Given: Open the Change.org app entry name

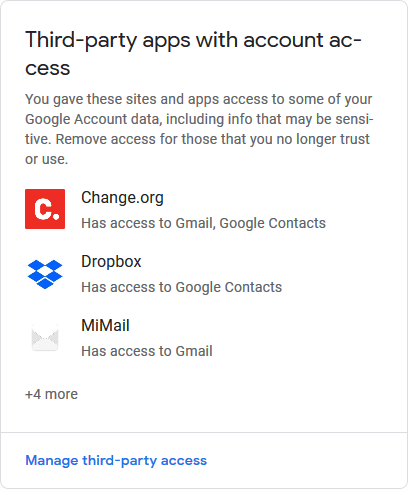Looking at the screenshot, I should point(122,198).
